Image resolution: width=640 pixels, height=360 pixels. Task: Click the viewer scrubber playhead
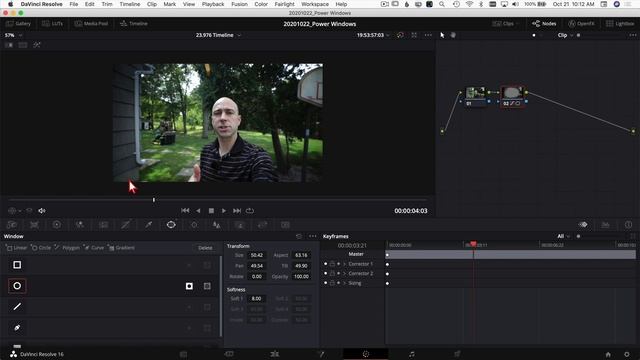tap(154, 200)
